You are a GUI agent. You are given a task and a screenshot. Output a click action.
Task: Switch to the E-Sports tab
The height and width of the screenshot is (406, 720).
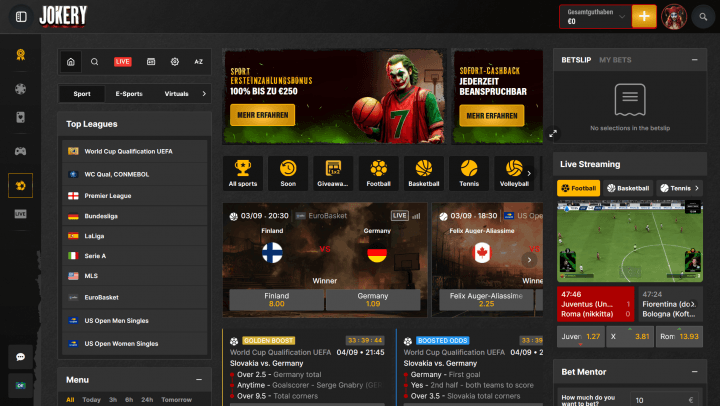tap(129, 94)
